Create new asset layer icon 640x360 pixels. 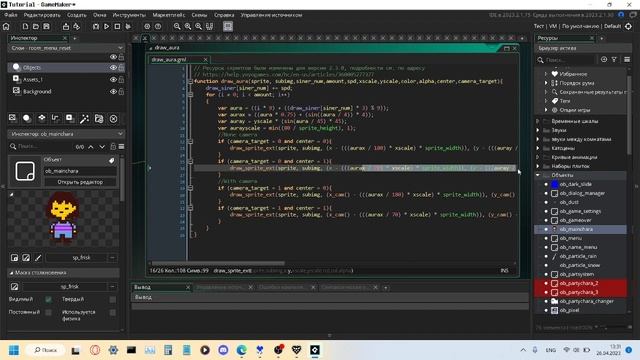click(70, 118)
